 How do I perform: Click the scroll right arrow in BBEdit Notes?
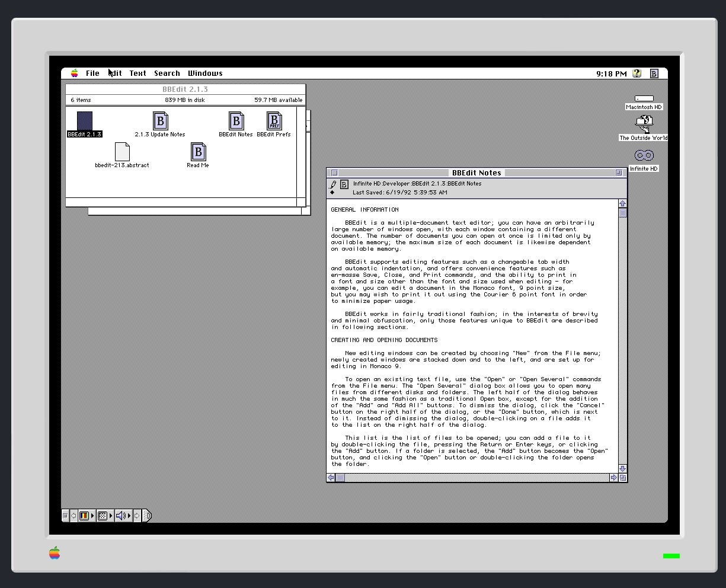613,478
